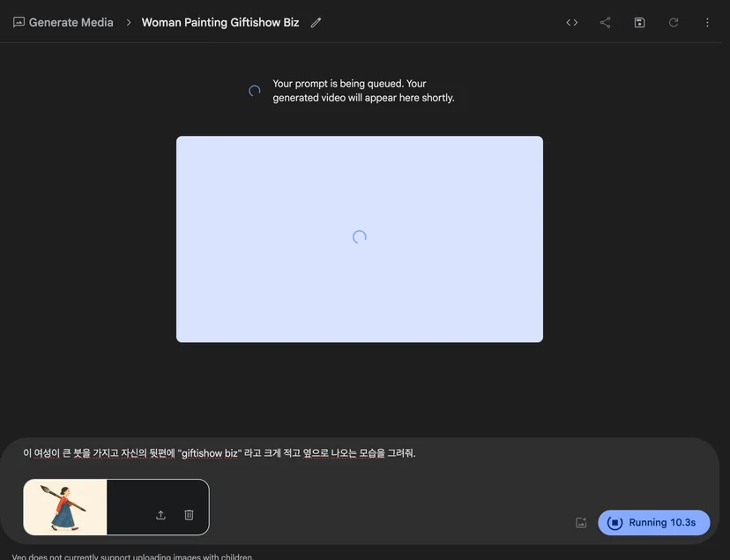The image size is (730, 560).
Task: Delete attached image with trash icon
Action: click(x=189, y=515)
